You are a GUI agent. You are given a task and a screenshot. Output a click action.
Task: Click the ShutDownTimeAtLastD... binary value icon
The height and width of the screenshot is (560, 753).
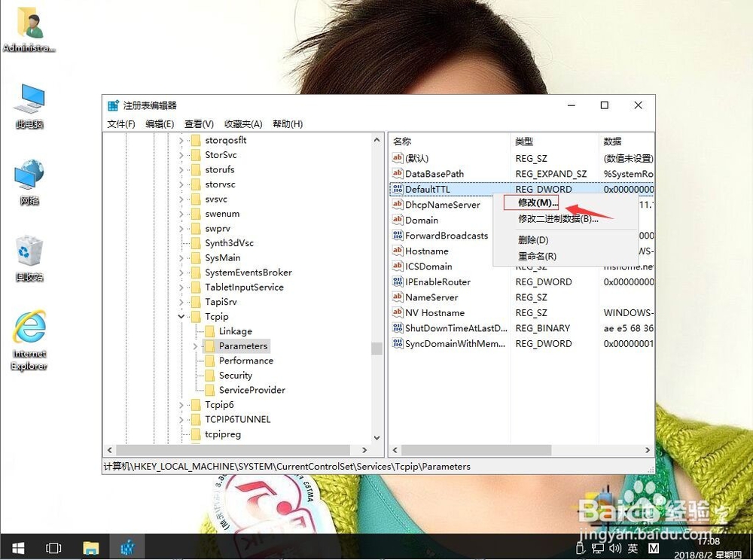click(x=397, y=327)
